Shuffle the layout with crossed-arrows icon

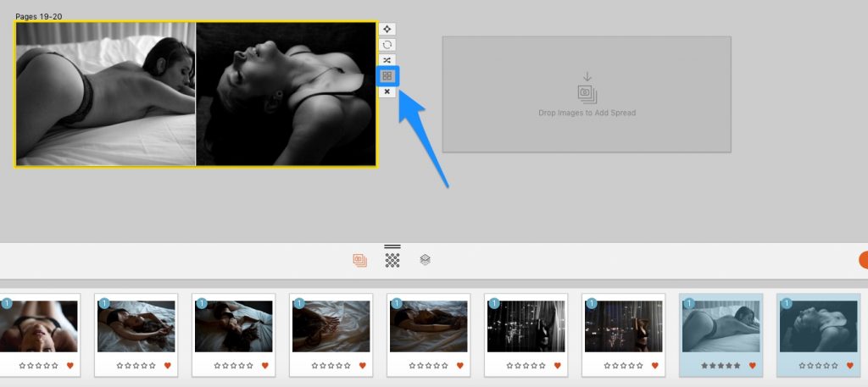(387, 60)
